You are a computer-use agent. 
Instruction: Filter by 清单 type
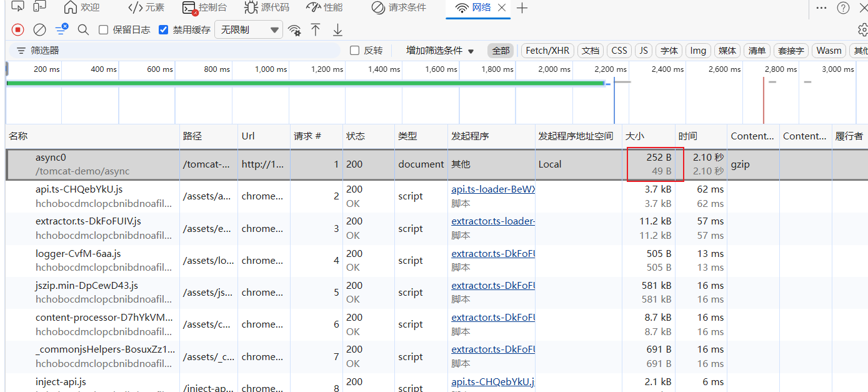pos(757,51)
